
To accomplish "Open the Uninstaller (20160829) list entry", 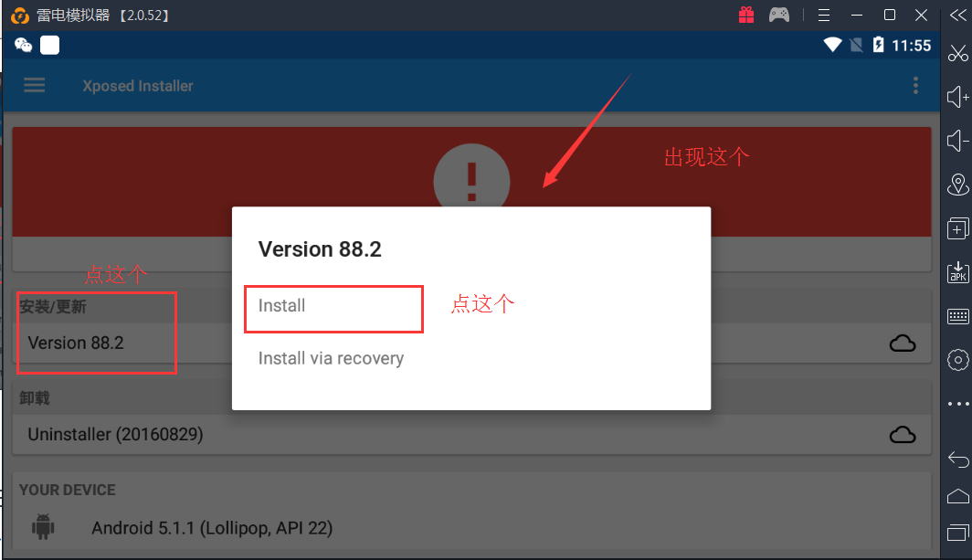I will 115,435.
